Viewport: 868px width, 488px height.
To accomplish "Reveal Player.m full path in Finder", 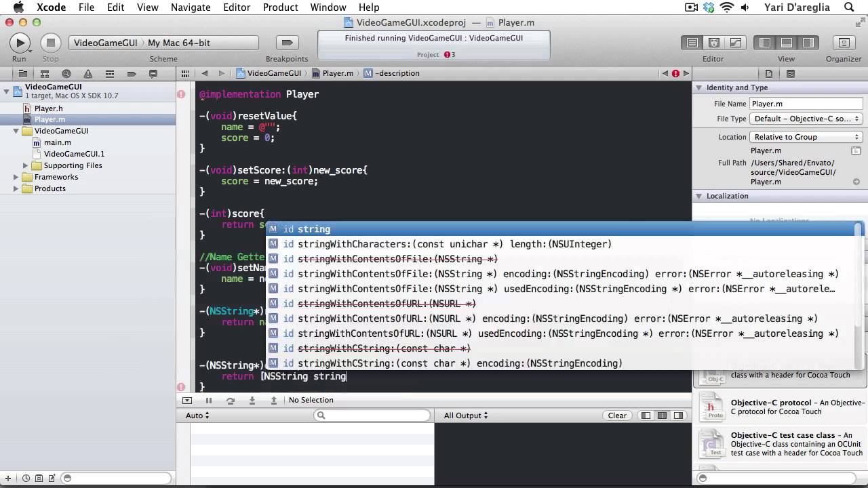I will point(856,182).
